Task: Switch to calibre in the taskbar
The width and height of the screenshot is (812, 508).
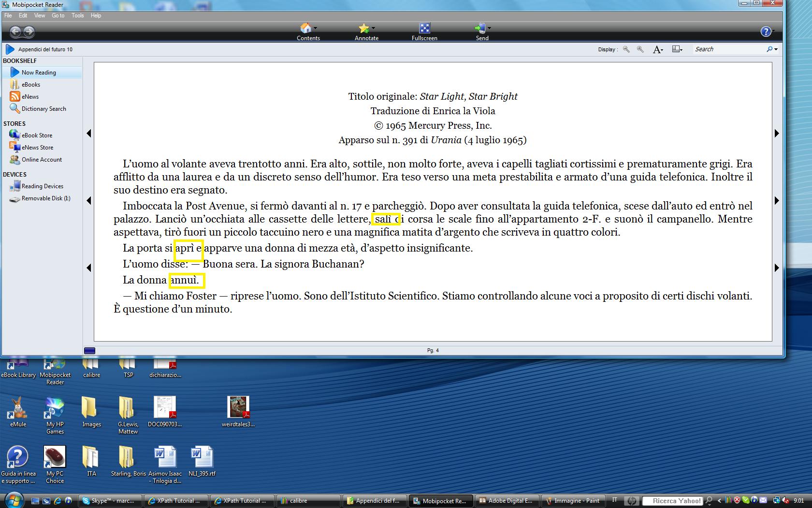Action: point(309,501)
